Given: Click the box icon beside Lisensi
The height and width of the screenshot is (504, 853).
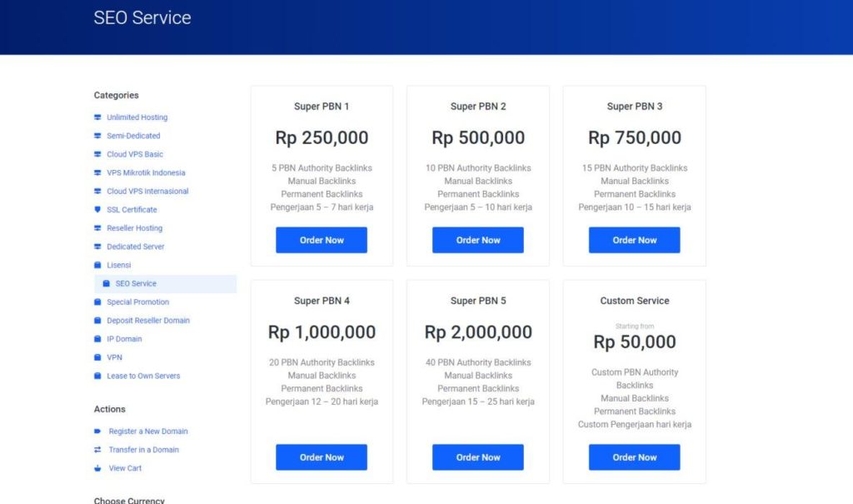Looking at the screenshot, I should 97,265.
